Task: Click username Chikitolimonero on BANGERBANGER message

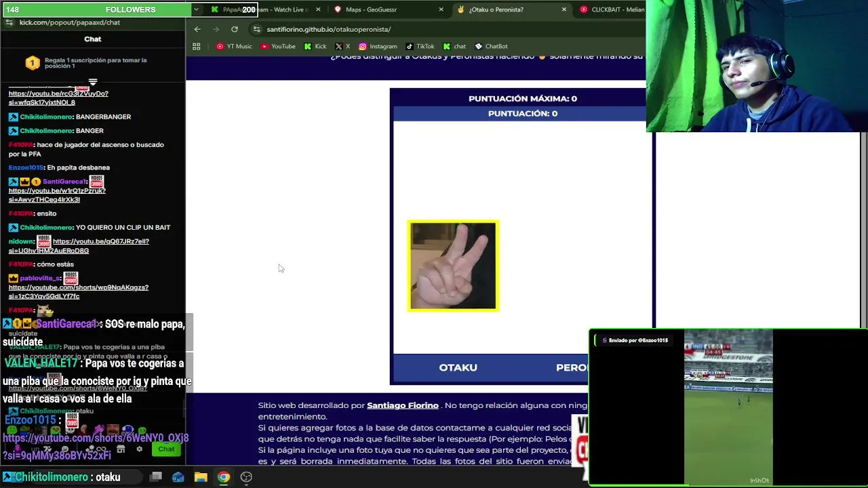Action: (46, 117)
